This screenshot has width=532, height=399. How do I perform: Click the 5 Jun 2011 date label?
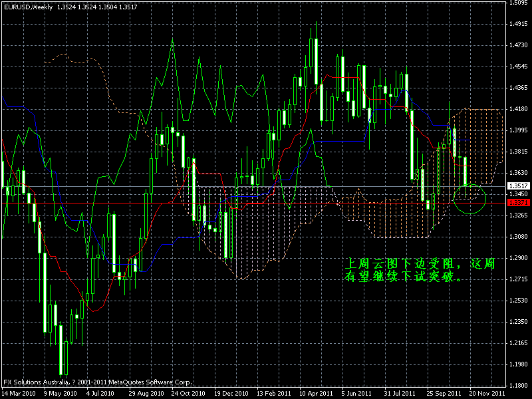pos(356,394)
